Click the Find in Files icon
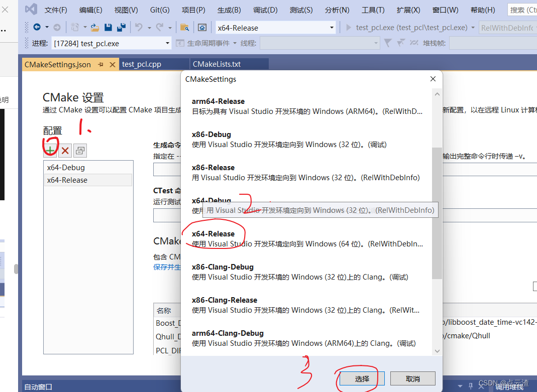The height and width of the screenshot is (392, 537). (184, 28)
